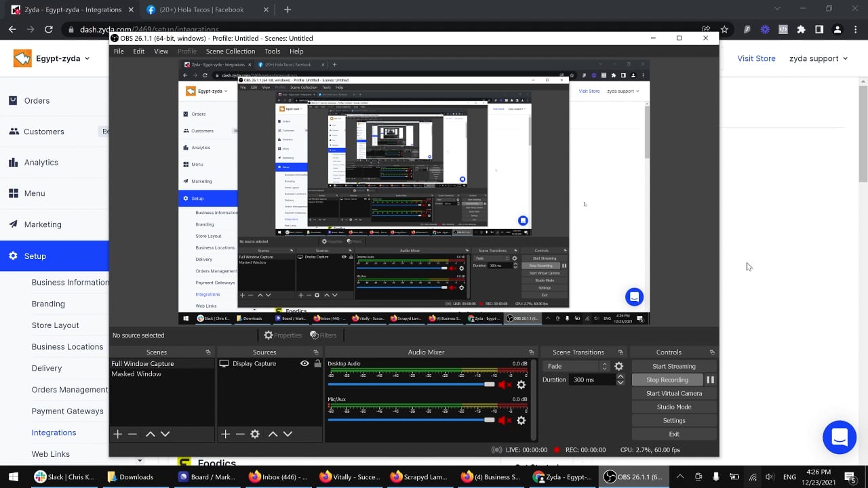Viewport: 868px width, 488px height.
Task: Click Start Virtual Camera button
Action: pyautogui.click(x=674, y=393)
